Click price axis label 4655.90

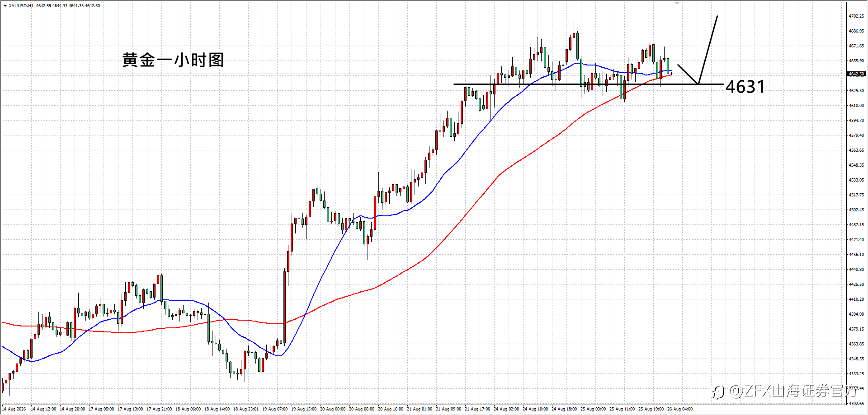856,61
